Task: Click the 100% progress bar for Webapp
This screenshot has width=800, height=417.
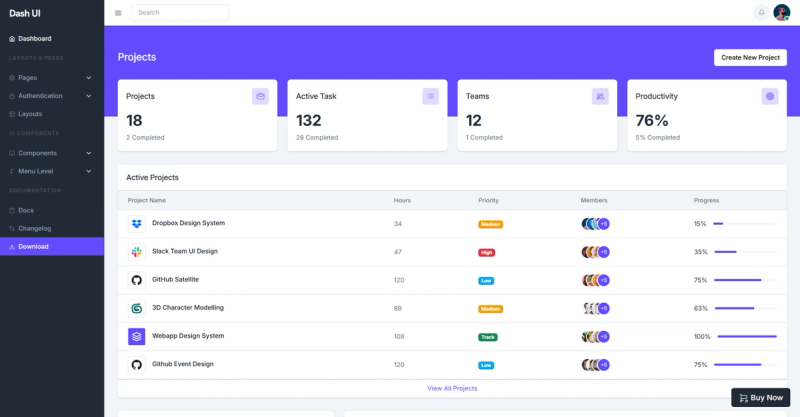Action: click(x=747, y=336)
